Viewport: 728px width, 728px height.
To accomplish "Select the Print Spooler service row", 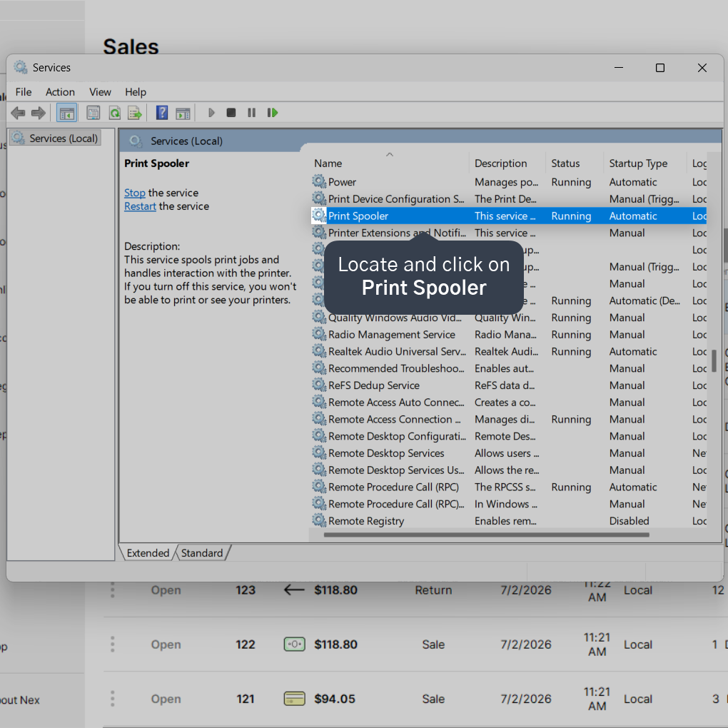I will pos(509,216).
